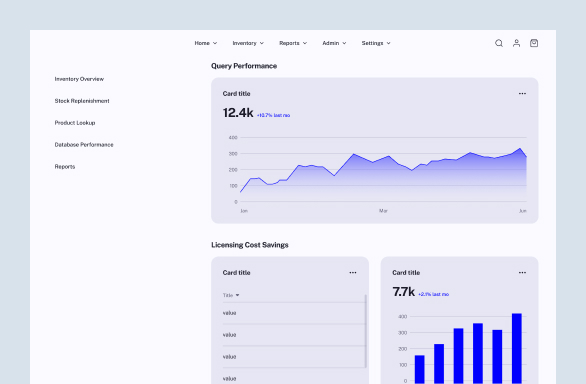Open Query Performance card's three-dot menu
The width and height of the screenshot is (586, 384).
522,93
